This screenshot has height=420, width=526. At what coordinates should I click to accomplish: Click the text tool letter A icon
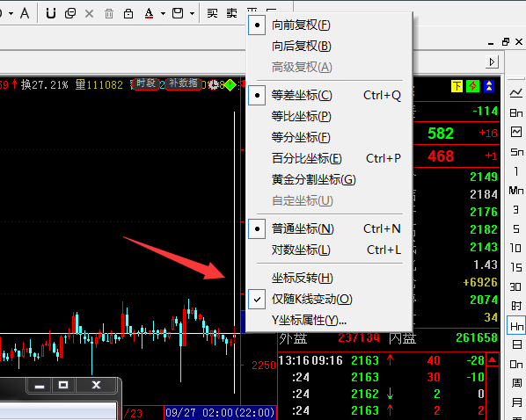click(x=25, y=13)
